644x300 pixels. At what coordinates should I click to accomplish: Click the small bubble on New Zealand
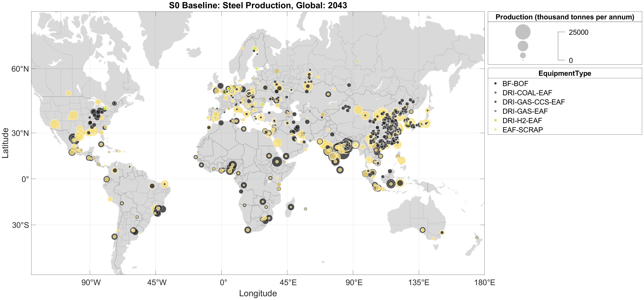pos(477,238)
